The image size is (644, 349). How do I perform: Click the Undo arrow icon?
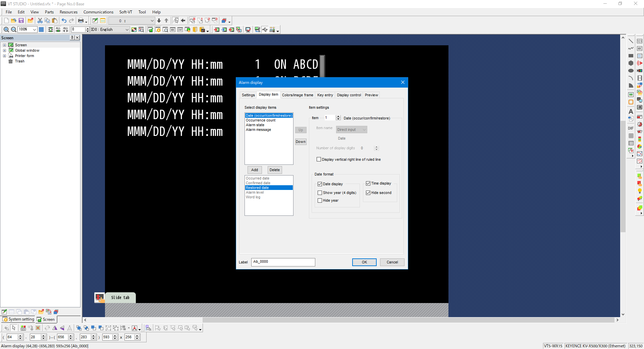point(64,20)
